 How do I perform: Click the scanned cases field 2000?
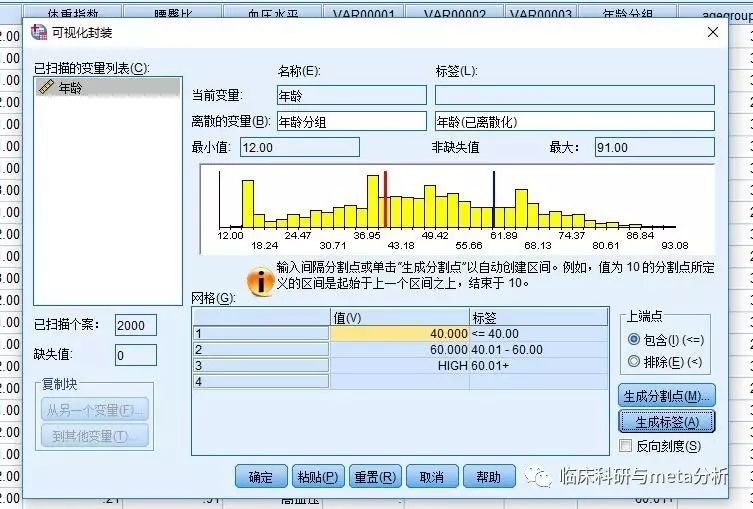(x=136, y=325)
